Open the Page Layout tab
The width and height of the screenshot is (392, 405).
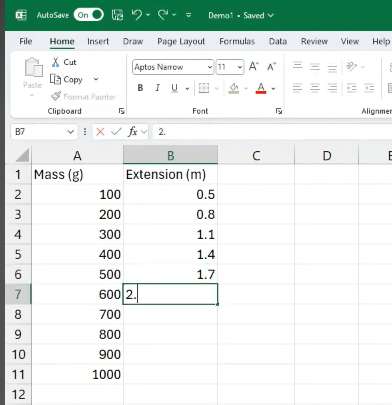tap(181, 41)
